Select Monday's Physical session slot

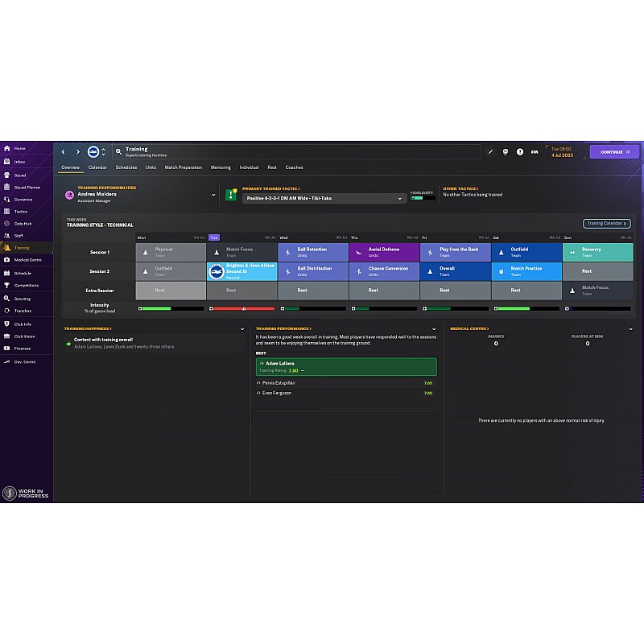171,252
